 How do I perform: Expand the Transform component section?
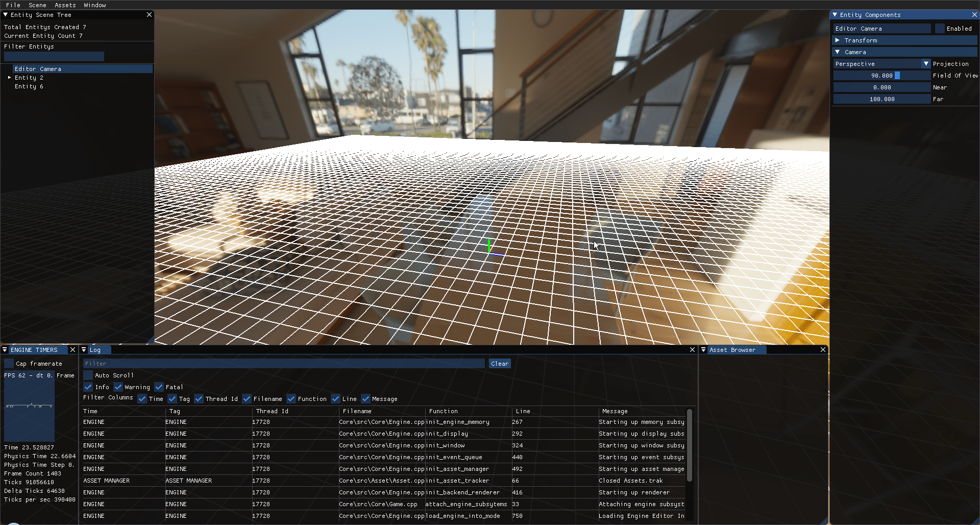(x=905, y=40)
